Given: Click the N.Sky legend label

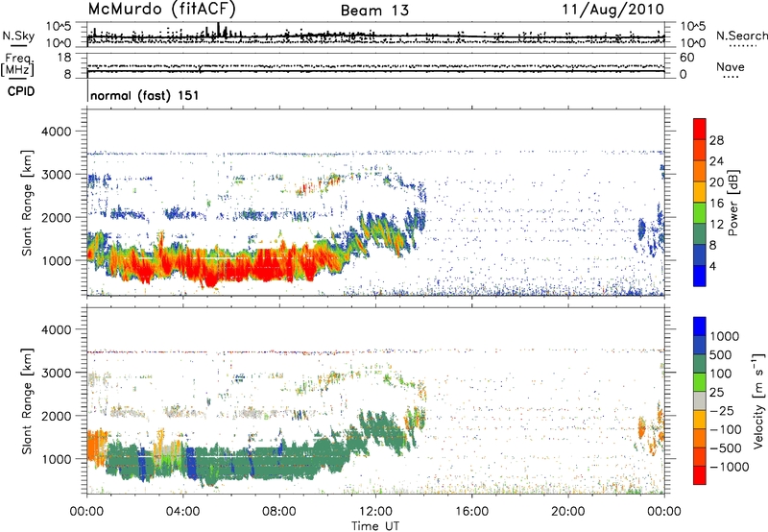Looking at the screenshot, I should click(x=18, y=36).
